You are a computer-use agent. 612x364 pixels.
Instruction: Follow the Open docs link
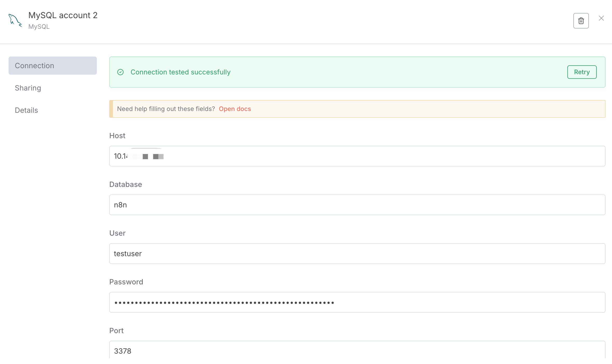235,109
